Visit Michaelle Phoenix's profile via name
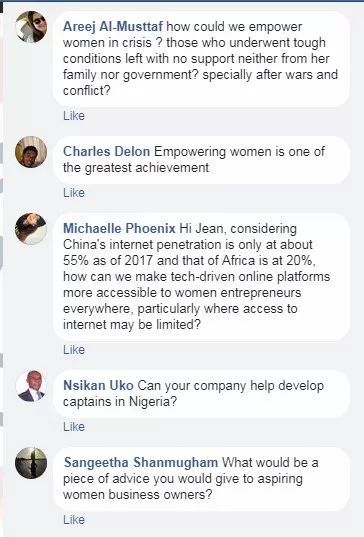The image size is (364, 537). pos(119,228)
